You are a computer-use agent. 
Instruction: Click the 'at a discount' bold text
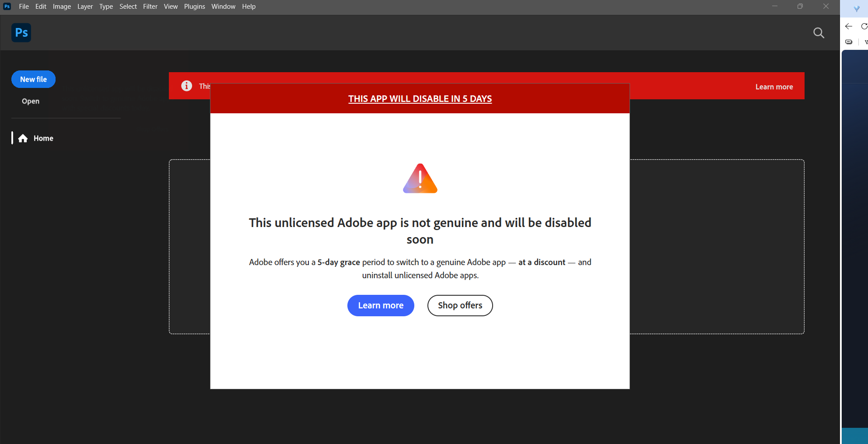click(542, 262)
